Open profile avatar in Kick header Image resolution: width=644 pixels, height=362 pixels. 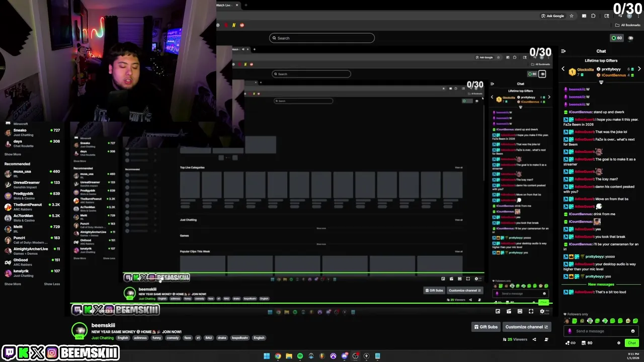(631, 38)
